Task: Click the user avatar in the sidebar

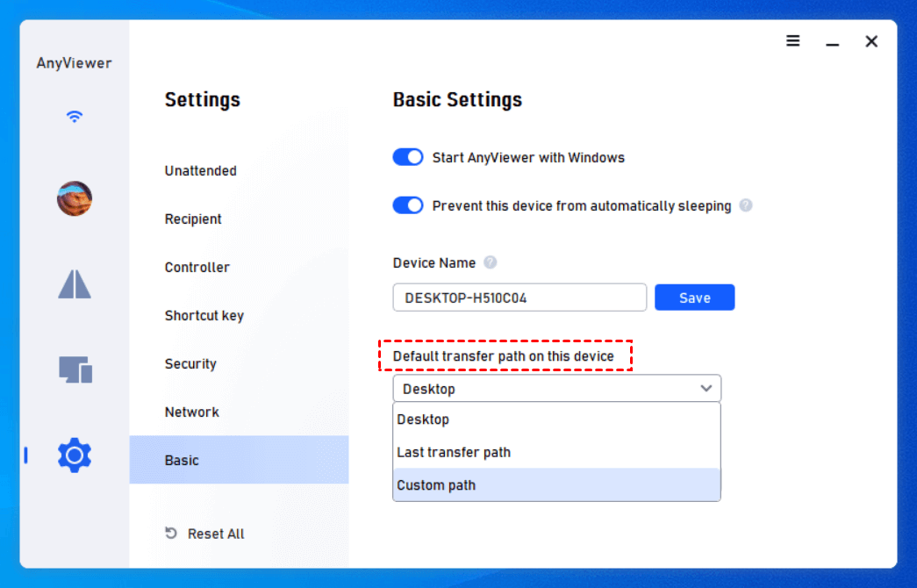Action: tap(74, 198)
